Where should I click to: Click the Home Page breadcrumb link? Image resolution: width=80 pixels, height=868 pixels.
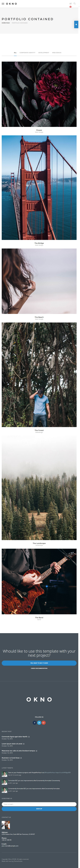[x=6, y=23]
